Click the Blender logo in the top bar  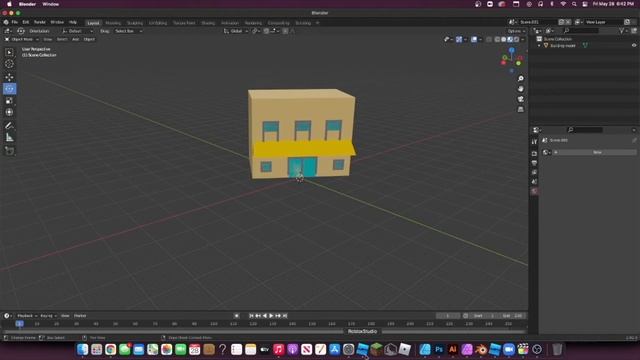tap(6, 22)
